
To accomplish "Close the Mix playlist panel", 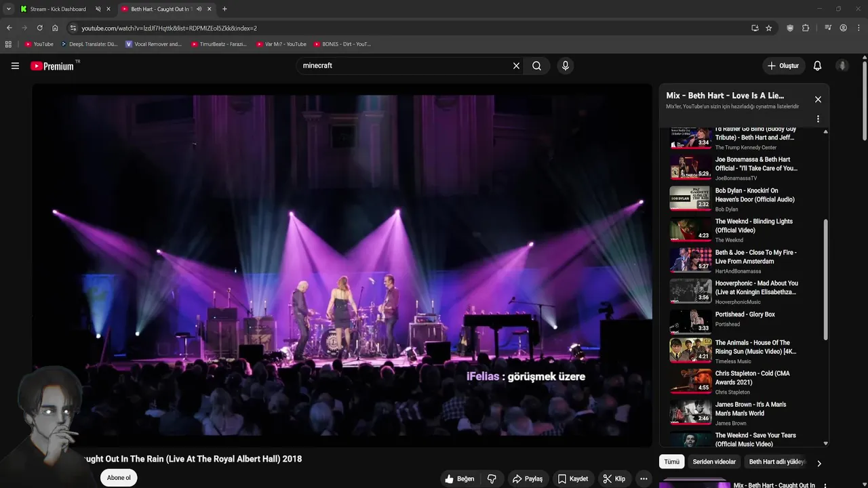I will 818,99.
